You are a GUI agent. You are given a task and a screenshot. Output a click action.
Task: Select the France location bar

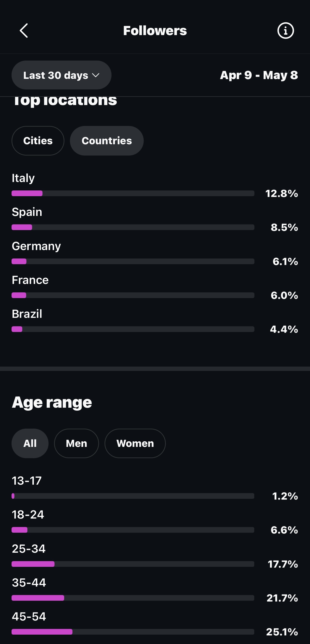133,295
